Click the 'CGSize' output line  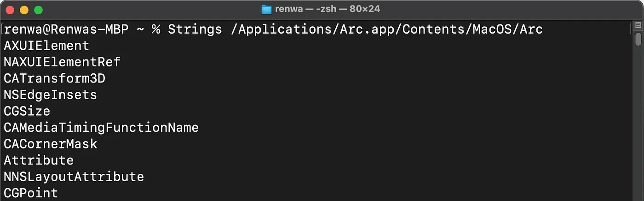tap(27, 111)
